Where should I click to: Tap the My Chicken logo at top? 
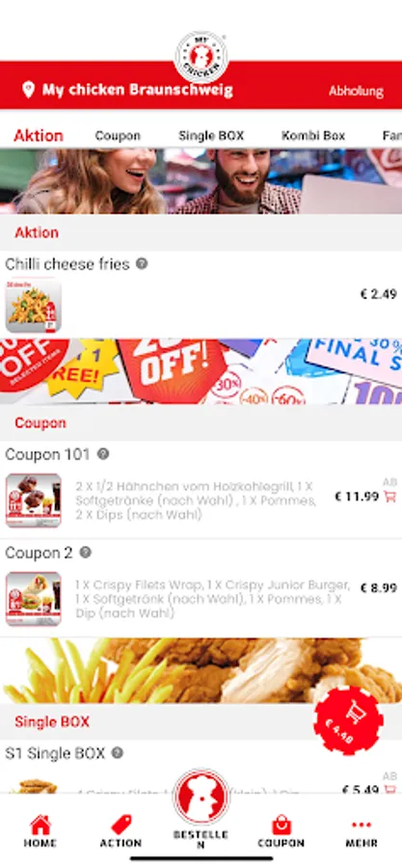coord(201,58)
